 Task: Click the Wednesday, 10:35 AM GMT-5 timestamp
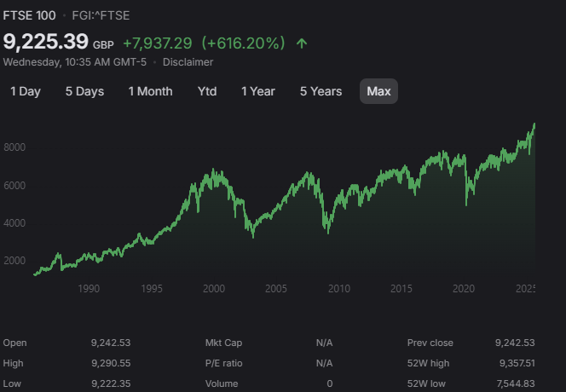click(75, 62)
